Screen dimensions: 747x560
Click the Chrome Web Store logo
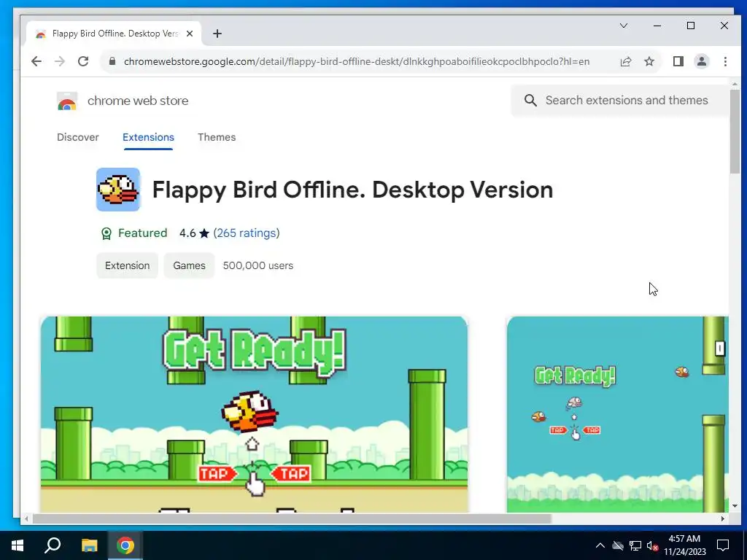(x=66, y=101)
